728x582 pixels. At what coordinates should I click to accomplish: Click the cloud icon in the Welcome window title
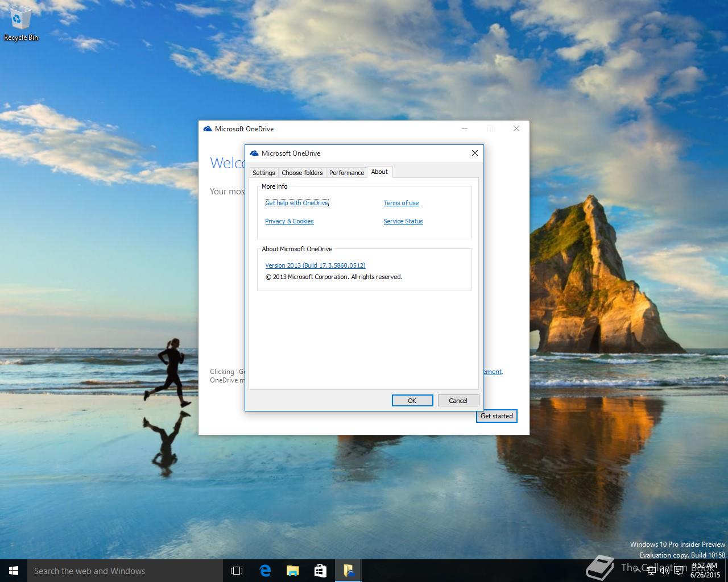[208, 129]
